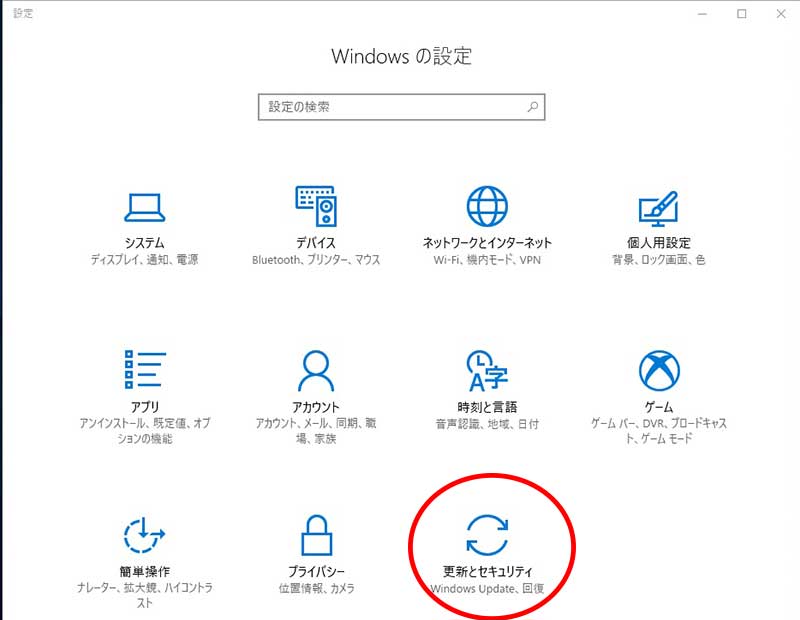Maximize the Settings window
The image size is (800, 620).
742,14
